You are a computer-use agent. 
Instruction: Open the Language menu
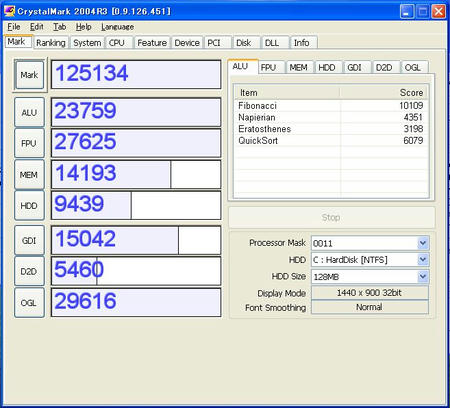pos(118,27)
